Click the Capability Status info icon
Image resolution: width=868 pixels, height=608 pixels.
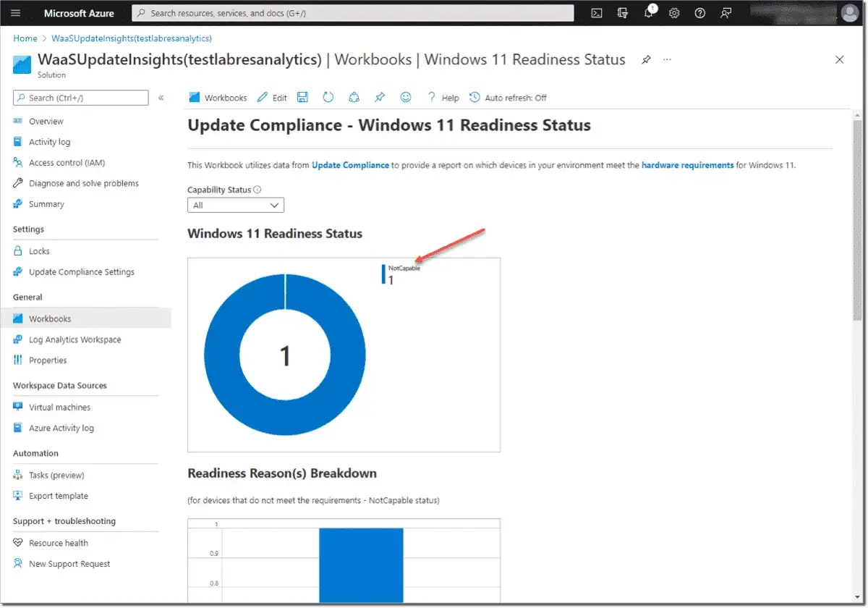point(258,190)
